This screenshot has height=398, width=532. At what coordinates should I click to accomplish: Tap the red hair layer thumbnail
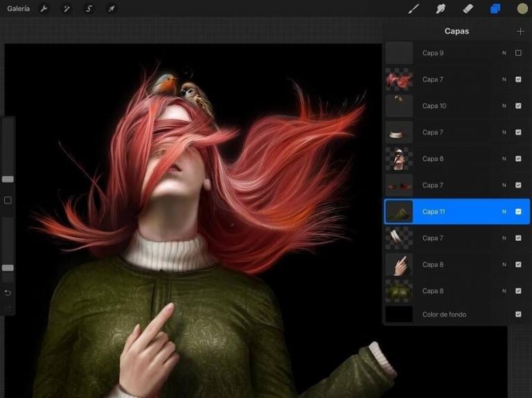[399, 80]
